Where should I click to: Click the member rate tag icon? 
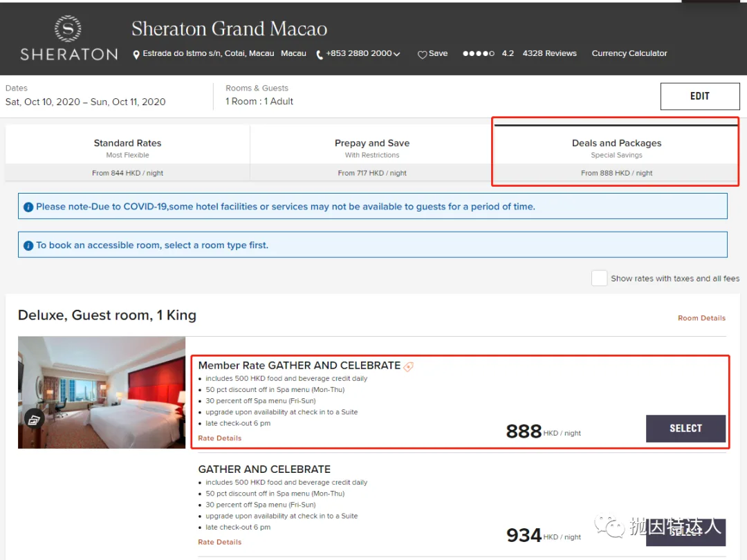[x=409, y=366]
